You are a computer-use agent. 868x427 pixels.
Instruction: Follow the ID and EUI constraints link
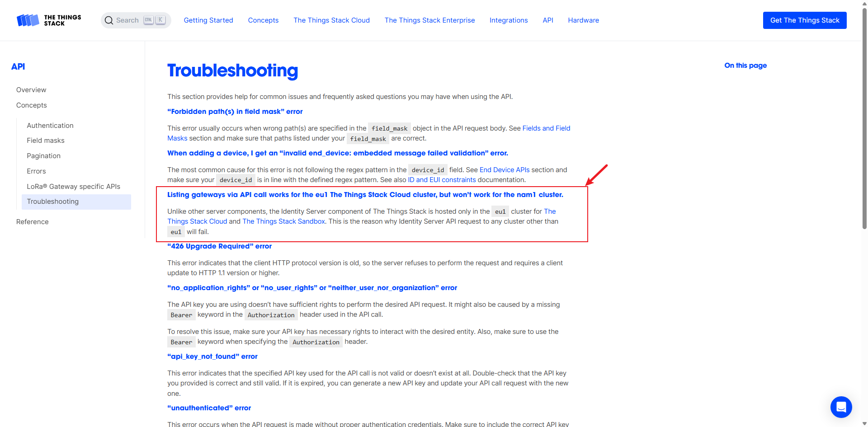[x=442, y=180]
